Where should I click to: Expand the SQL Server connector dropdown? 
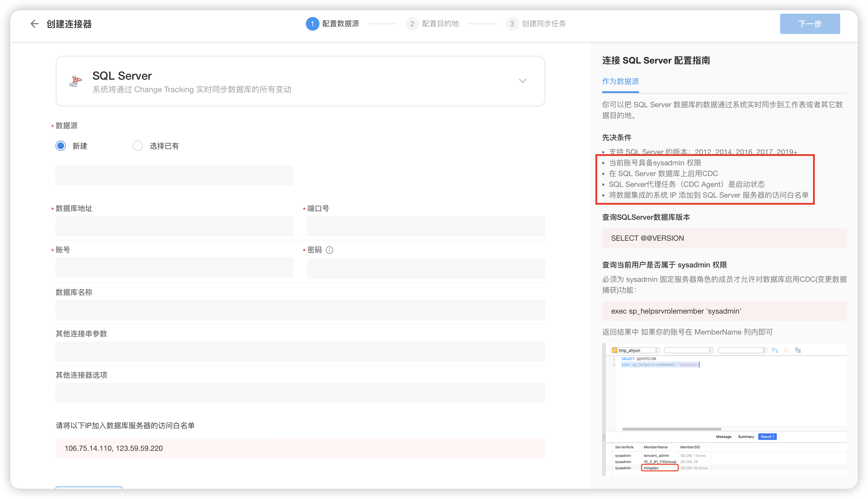[x=522, y=81]
